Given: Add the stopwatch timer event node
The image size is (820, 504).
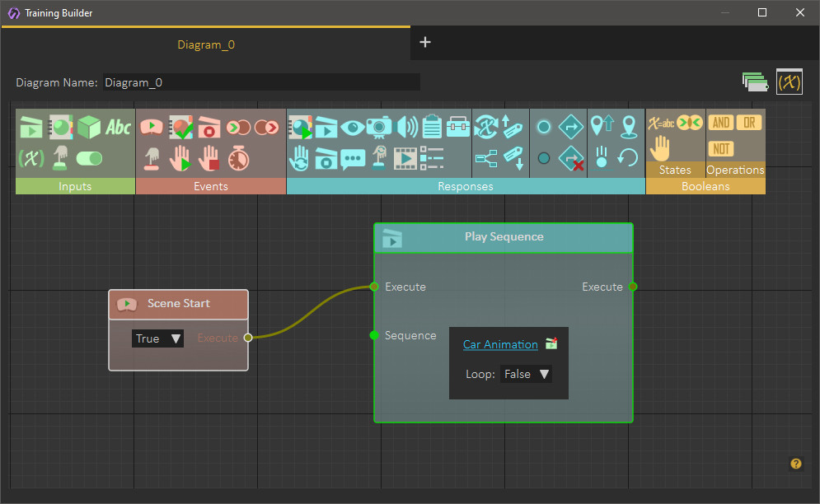Looking at the screenshot, I should [x=238, y=158].
